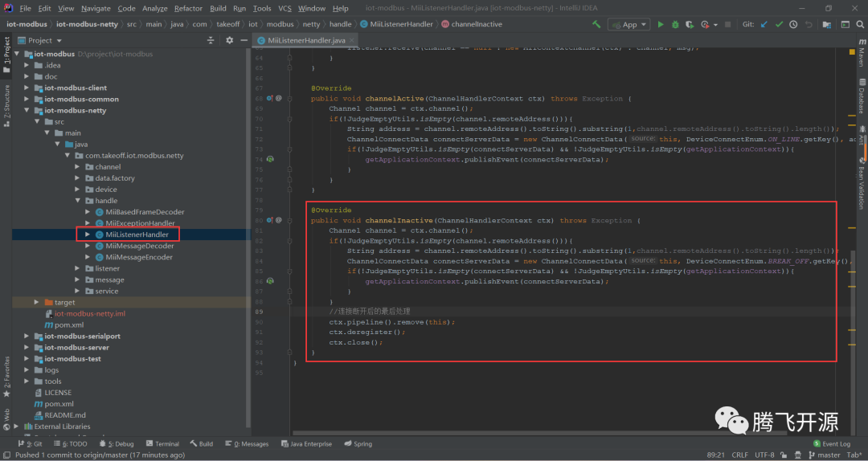Collapse the handle package folder
The height and width of the screenshot is (461, 868).
tap(78, 201)
